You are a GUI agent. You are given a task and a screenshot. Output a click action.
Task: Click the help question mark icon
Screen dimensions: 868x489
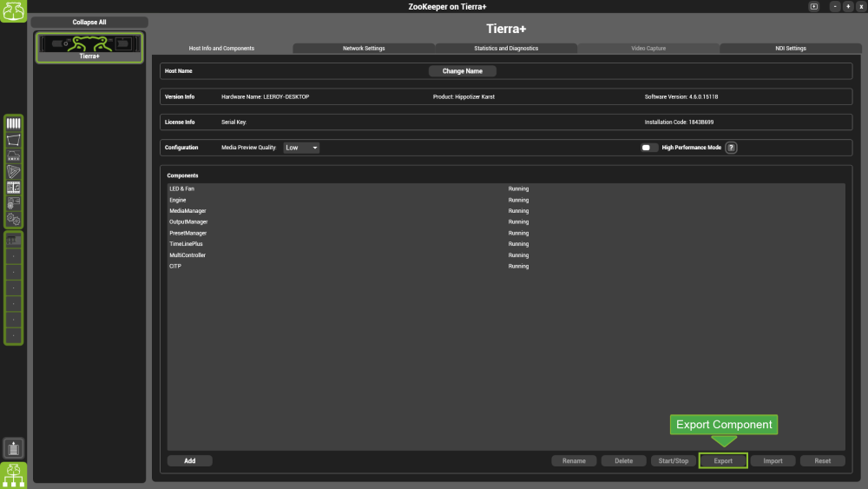pyautogui.click(x=731, y=148)
